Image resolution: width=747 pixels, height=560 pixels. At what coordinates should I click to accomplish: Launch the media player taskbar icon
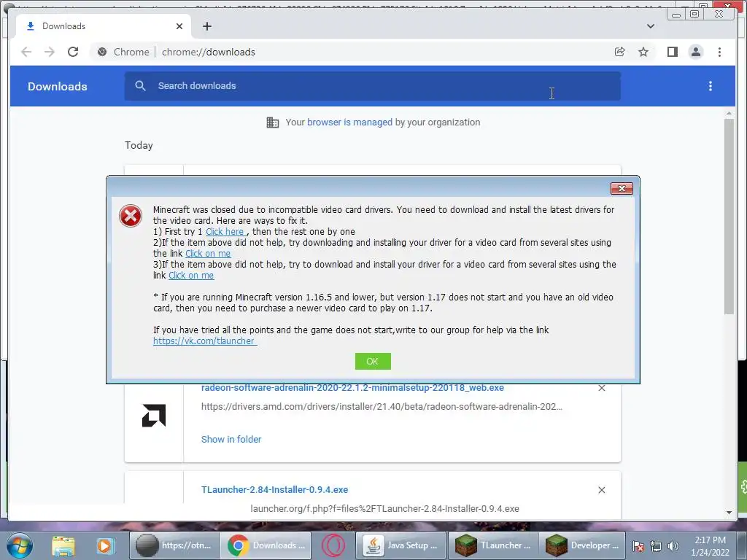(105, 545)
